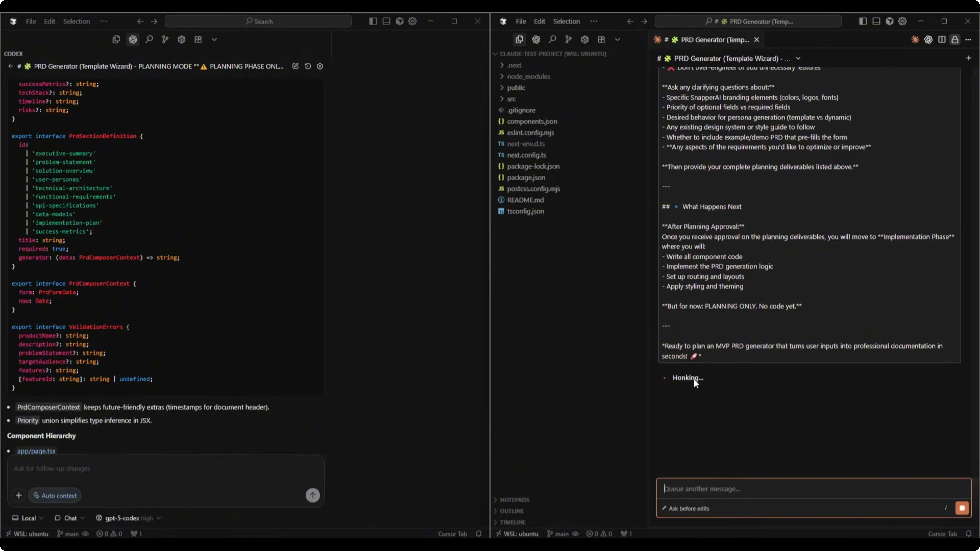Screen dimensions: 980x551
Task: Expand the src folder
Action: click(511, 99)
